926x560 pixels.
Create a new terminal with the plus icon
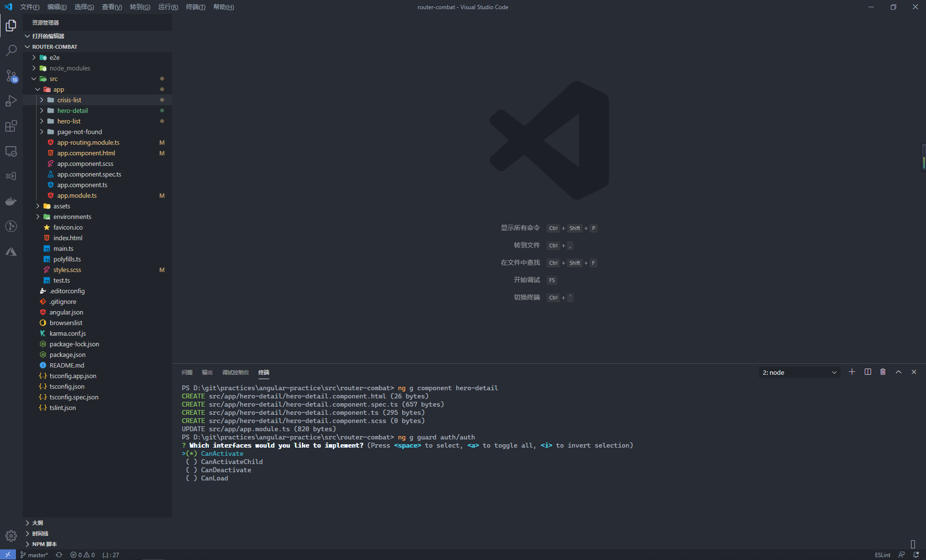pyautogui.click(x=852, y=372)
